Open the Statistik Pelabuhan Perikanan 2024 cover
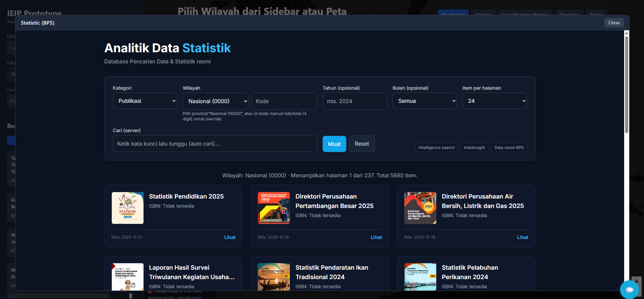The width and height of the screenshot is (644, 299). click(420, 277)
